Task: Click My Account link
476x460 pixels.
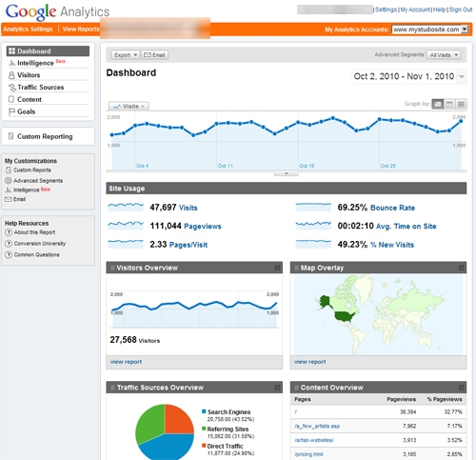Action: pos(415,10)
